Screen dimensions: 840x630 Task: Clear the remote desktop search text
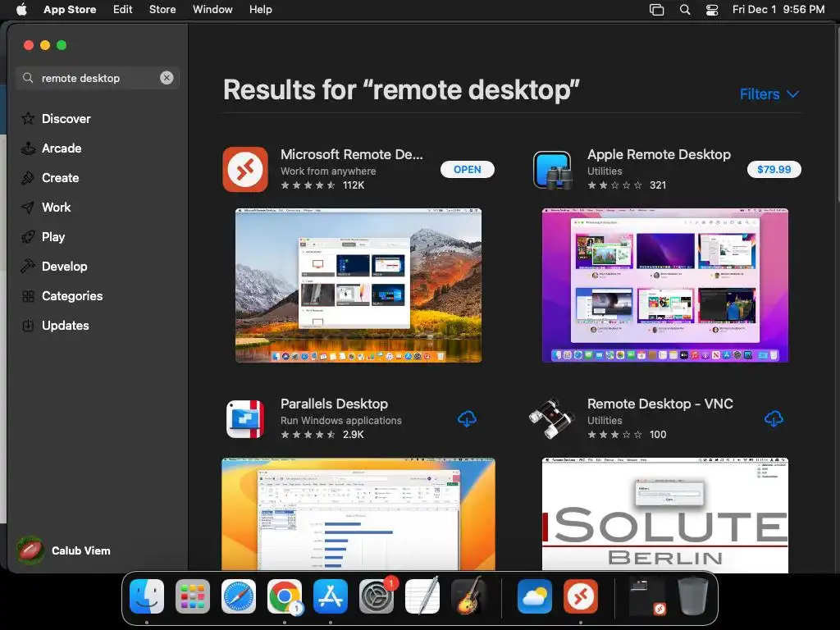(167, 78)
